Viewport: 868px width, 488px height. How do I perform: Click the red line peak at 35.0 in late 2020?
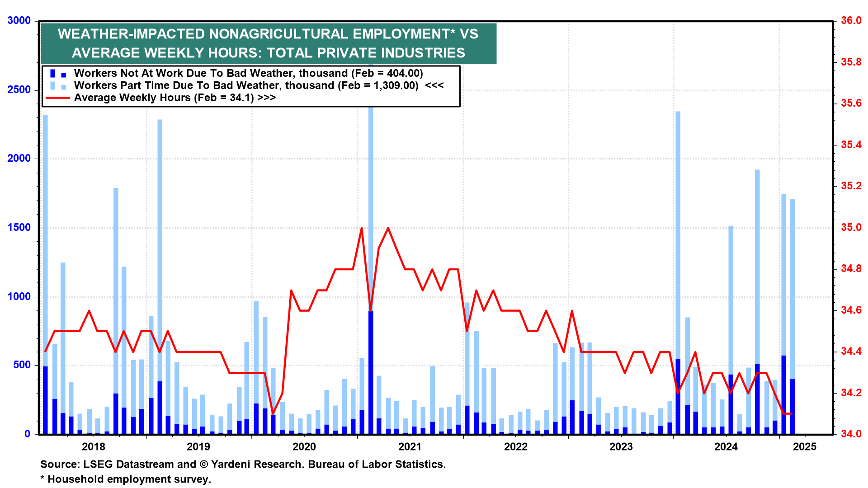pyautogui.click(x=388, y=228)
